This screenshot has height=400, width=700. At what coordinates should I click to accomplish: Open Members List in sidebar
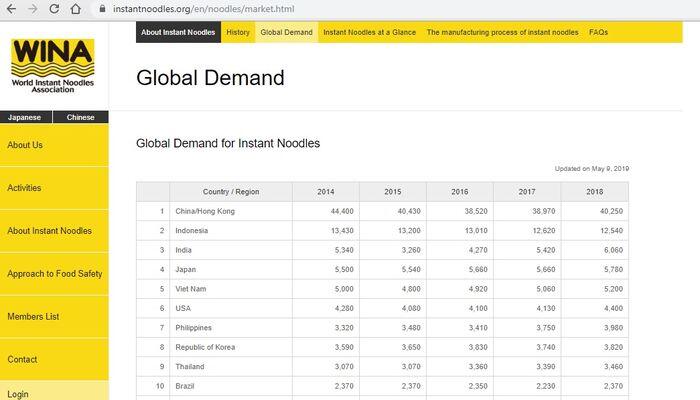54,317
